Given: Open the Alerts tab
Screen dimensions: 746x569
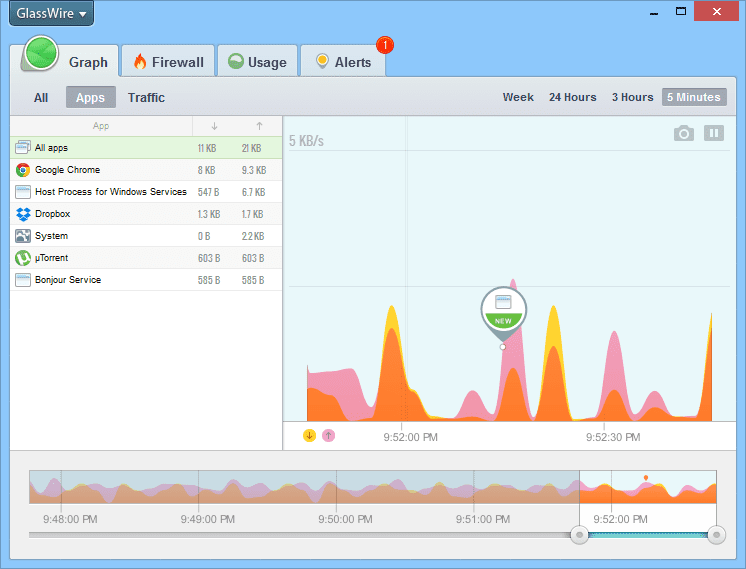Looking at the screenshot, I should [343, 62].
